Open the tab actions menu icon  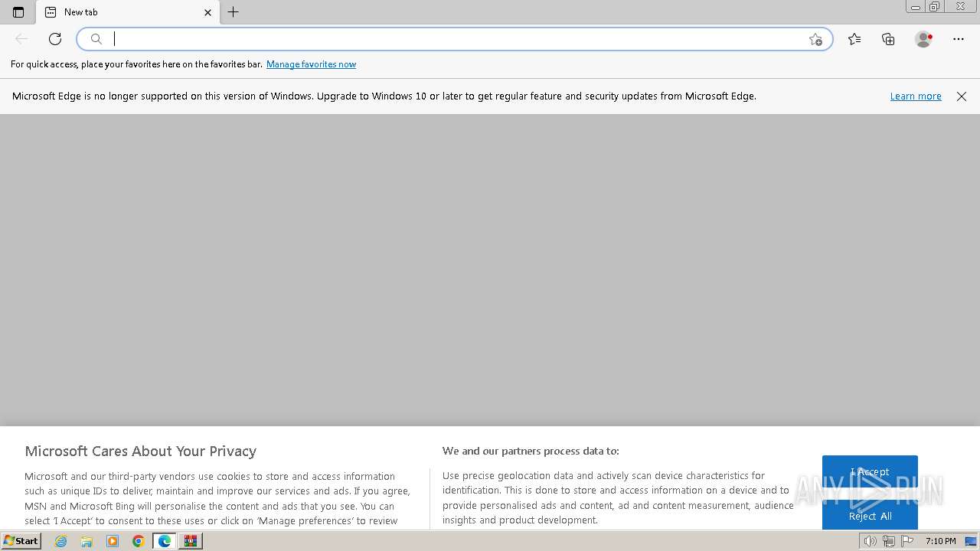[18, 12]
